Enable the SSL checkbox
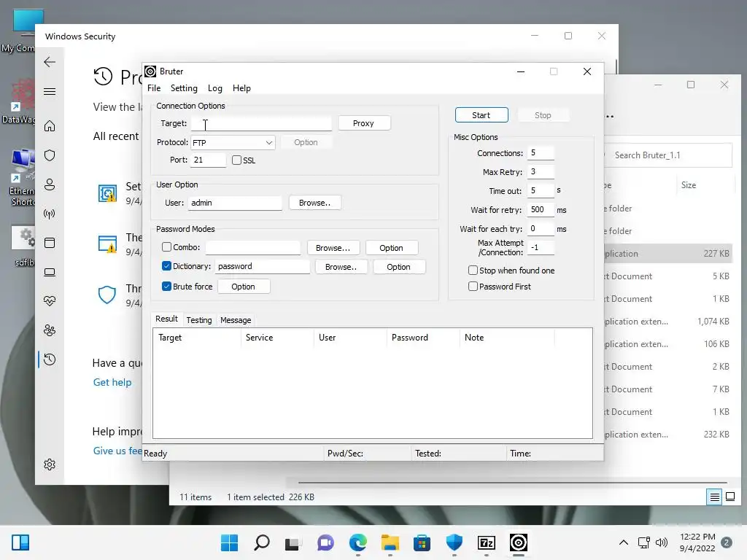Image resolution: width=747 pixels, height=560 pixels. 237,160
